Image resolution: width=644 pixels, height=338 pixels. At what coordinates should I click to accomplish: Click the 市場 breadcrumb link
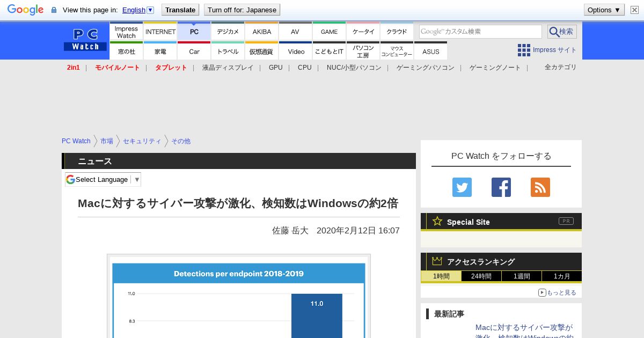[x=107, y=141]
